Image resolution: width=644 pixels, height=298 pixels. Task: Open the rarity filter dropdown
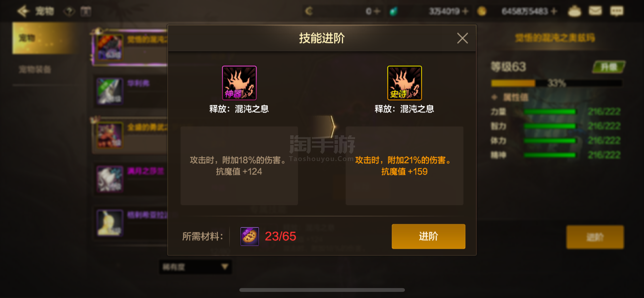(195, 267)
